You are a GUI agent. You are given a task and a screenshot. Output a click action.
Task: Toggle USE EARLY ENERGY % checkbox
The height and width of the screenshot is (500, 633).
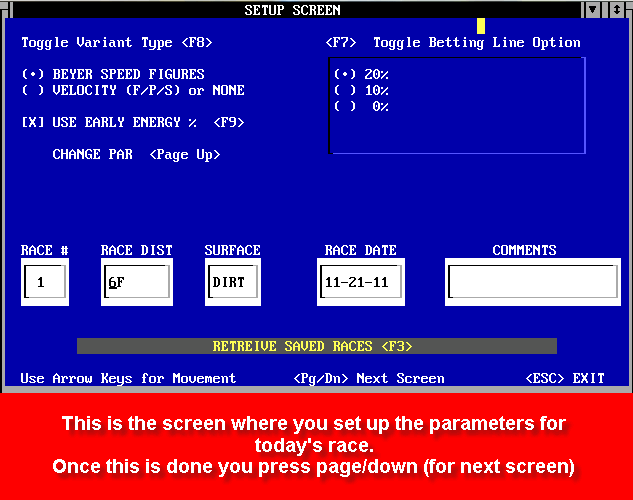[133, 122]
